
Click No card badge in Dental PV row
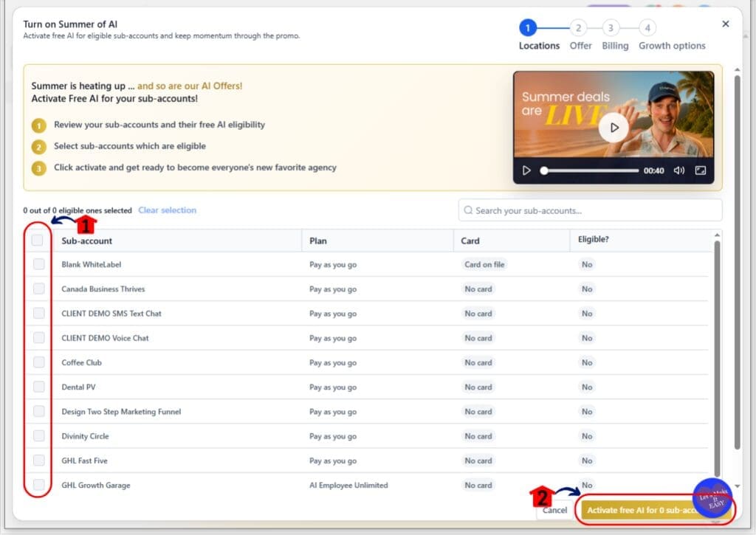click(478, 387)
